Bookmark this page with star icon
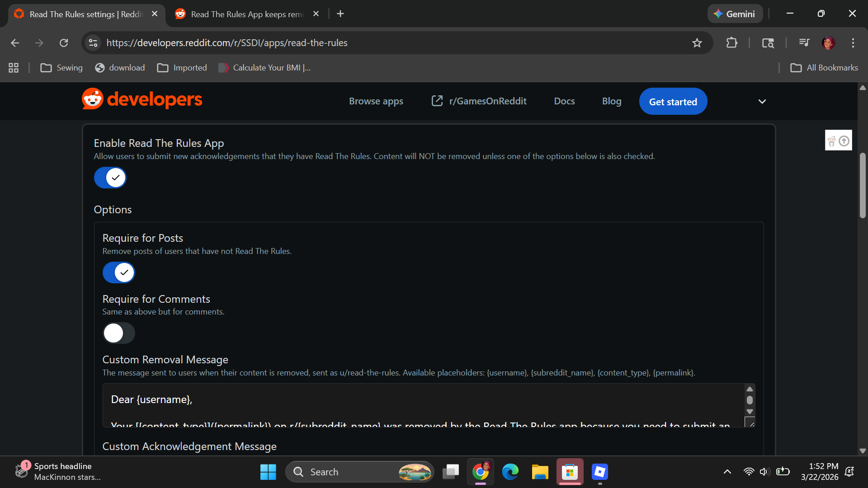Viewport: 868px width, 488px height. pyautogui.click(x=697, y=43)
